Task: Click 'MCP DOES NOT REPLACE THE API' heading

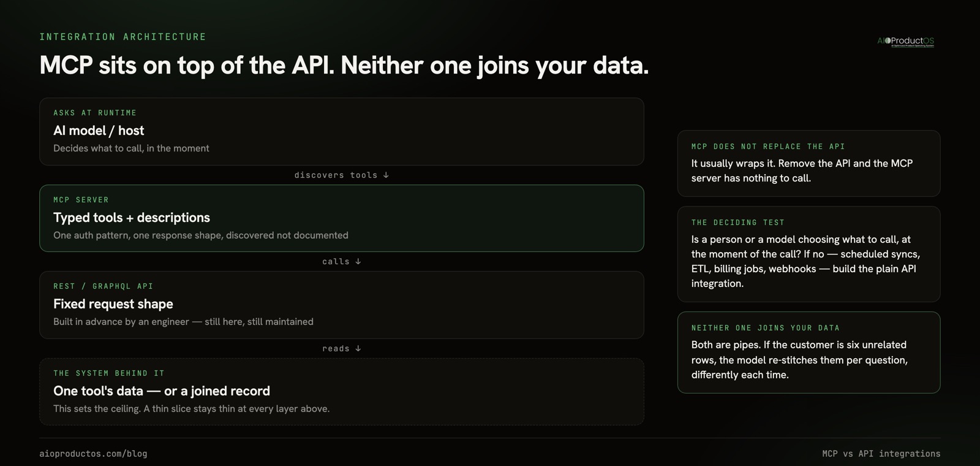Action: point(768,147)
